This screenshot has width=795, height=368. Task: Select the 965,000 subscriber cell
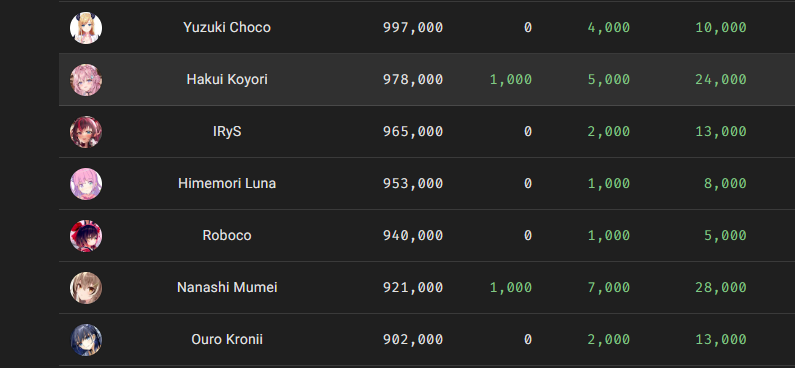(413, 132)
